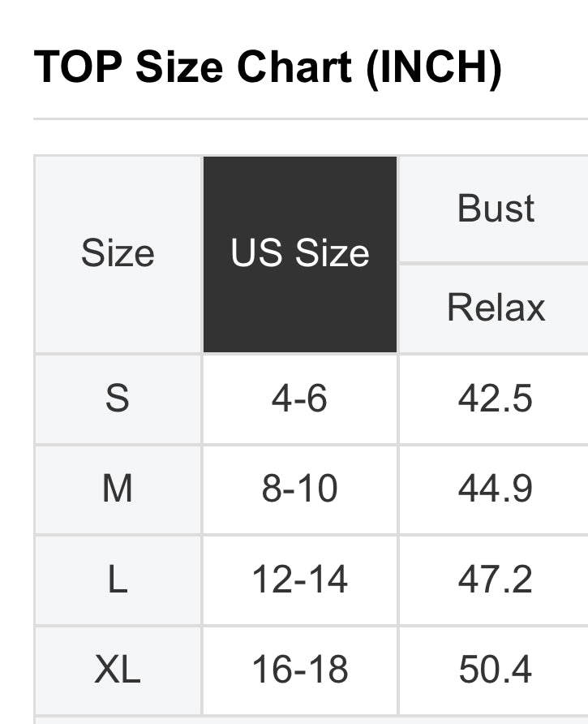Click the 8-10 US size cell
The height and width of the screenshot is (724, 588).
click(300, 489)
